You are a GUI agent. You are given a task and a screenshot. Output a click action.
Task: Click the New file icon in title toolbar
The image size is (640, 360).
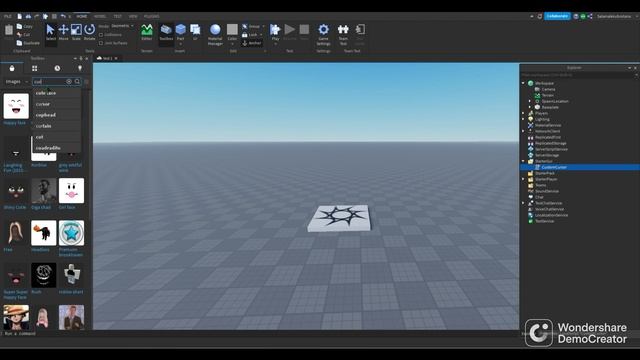pos(19,16)
